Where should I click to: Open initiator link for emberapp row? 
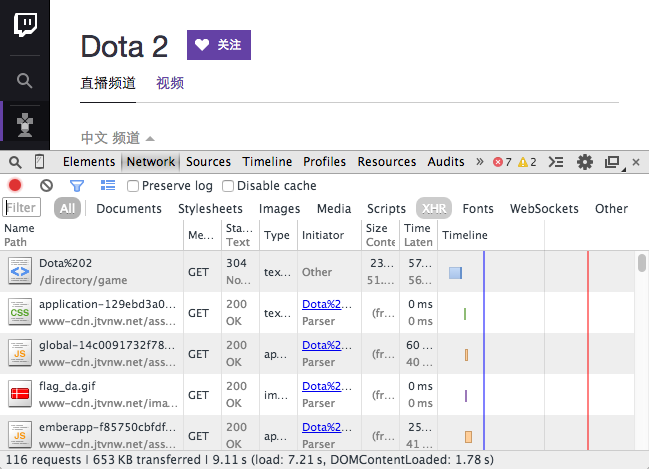pyautogui.click(x=327, y=427)
